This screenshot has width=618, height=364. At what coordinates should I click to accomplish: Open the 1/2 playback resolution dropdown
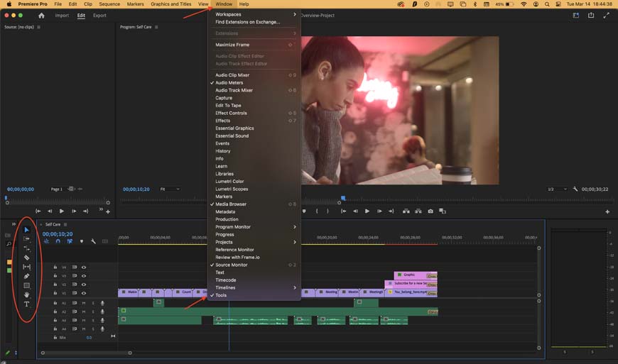point(557,189)
